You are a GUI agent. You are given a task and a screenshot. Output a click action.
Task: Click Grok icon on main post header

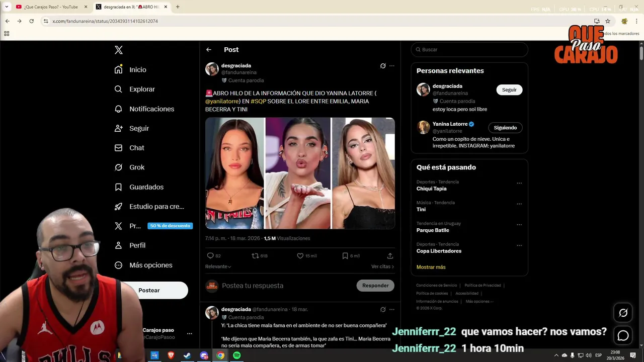point(383,66)
